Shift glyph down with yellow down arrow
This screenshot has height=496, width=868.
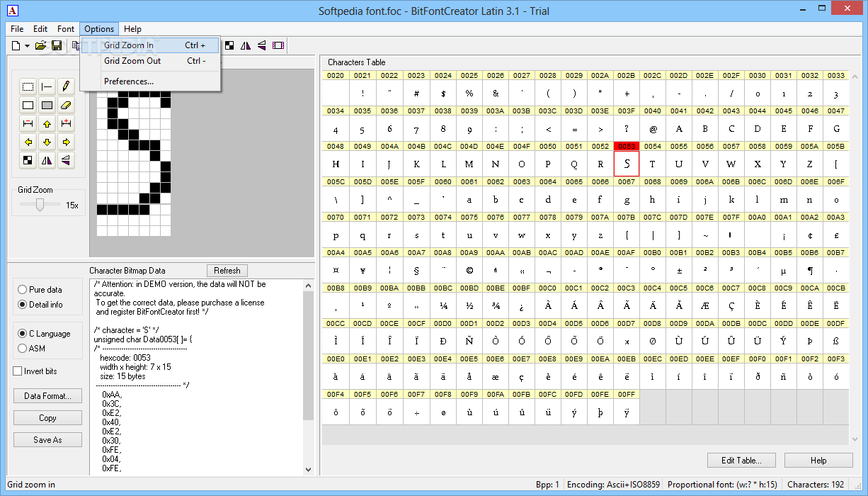(x=47, y=142)
